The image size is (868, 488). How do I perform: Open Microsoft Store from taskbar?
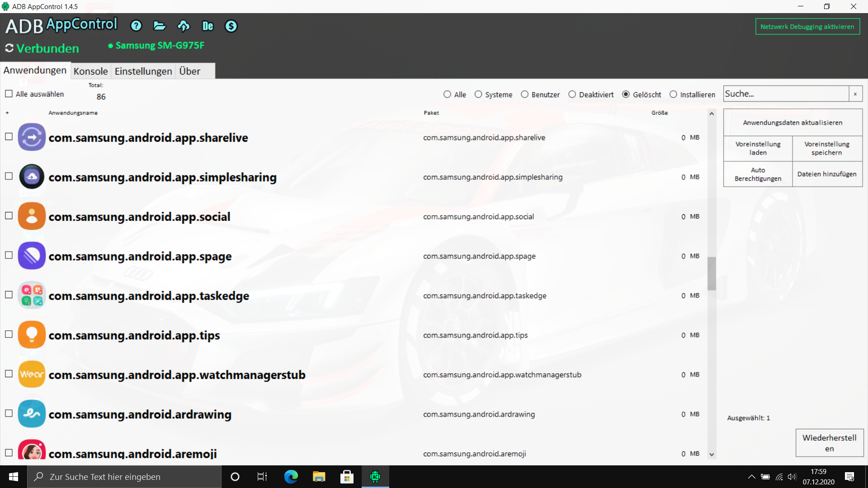coord(347,477)
